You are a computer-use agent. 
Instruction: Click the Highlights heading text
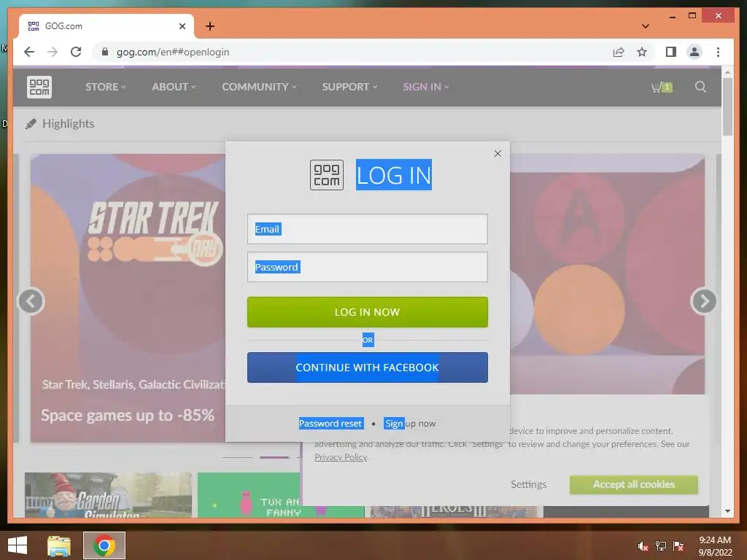(x=68, y=124)
